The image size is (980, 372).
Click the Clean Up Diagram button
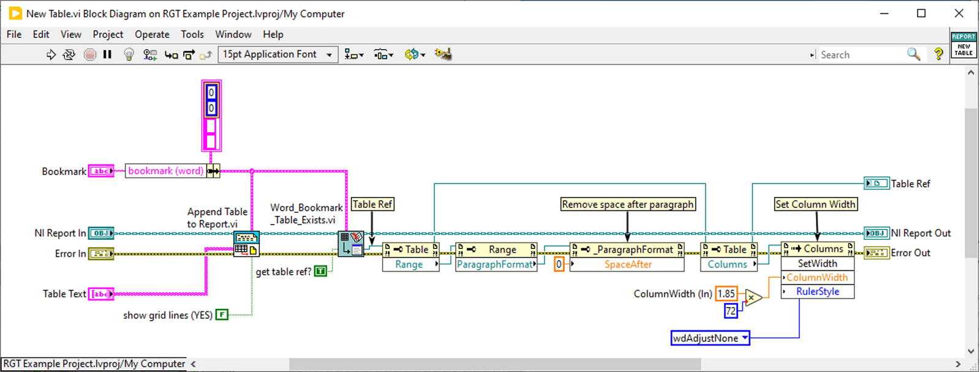click(443, 54)
